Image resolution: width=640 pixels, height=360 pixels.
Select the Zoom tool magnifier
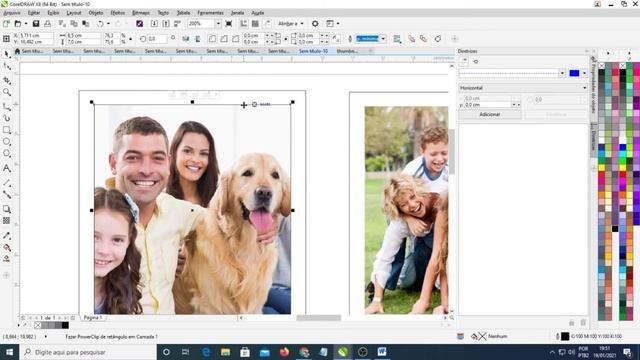pos(7,93)
